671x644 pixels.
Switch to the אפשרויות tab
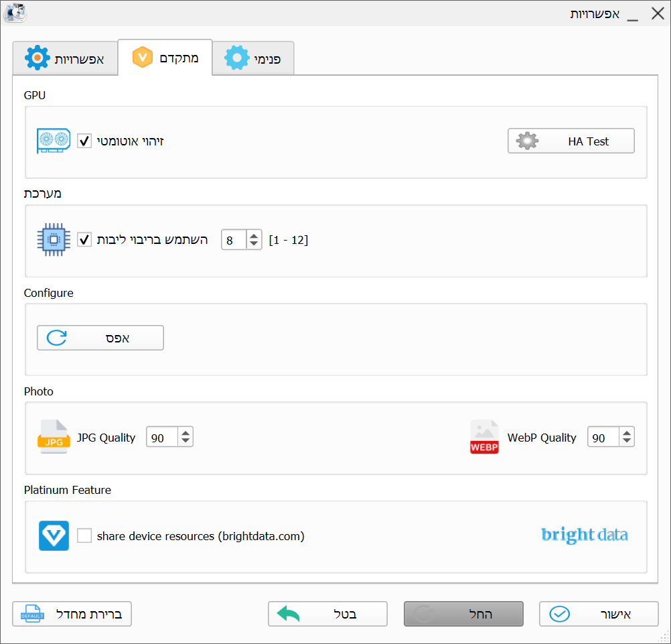pos(64,59)
